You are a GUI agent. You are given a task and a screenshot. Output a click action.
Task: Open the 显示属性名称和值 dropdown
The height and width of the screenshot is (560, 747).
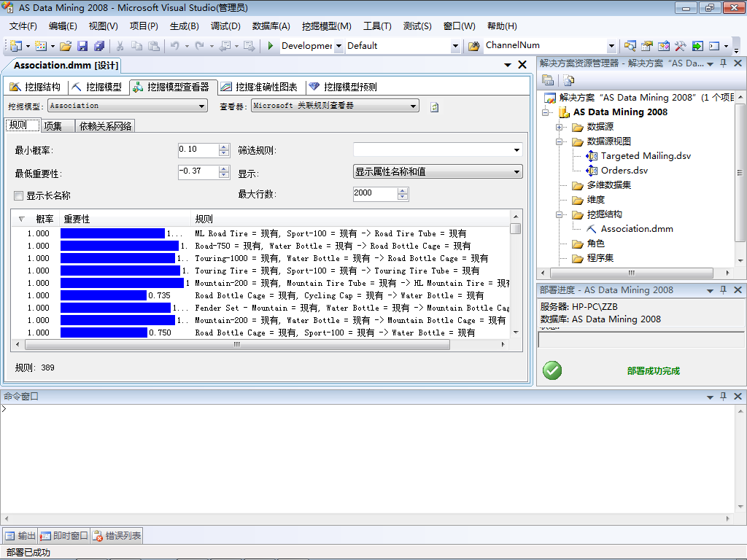coord(516,172)
